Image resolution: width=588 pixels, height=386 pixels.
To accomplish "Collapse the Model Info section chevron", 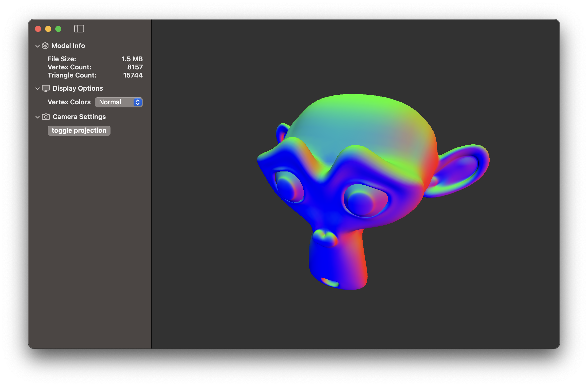I will click(x=38, y=46).
